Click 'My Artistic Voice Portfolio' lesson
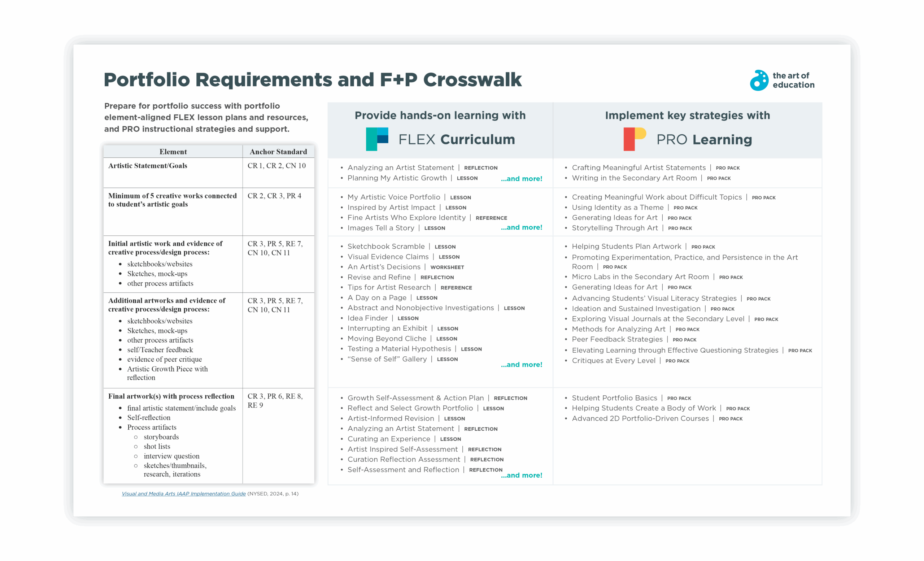 (393, 197)
